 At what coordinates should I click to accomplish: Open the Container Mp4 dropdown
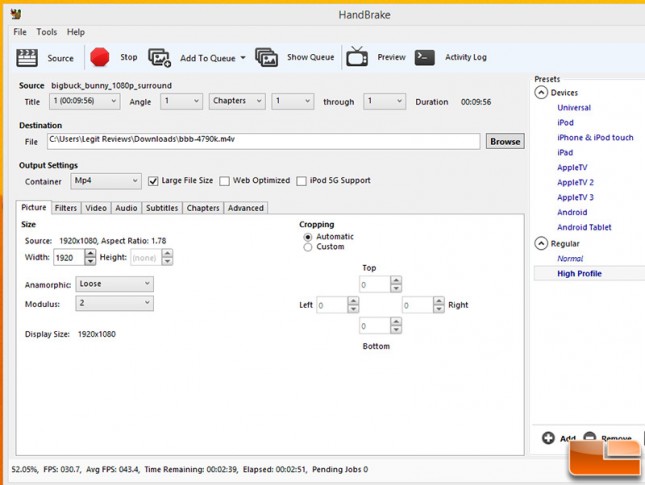[x=106, y=181]
